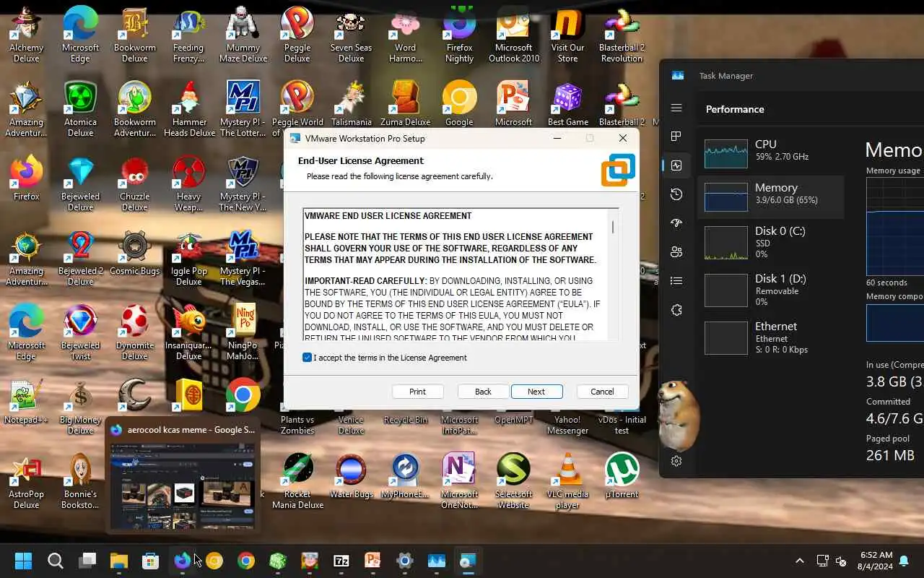Close the VMware Workstation Pro Setup window
The image size is (924, 578).
tap(623, 138)
